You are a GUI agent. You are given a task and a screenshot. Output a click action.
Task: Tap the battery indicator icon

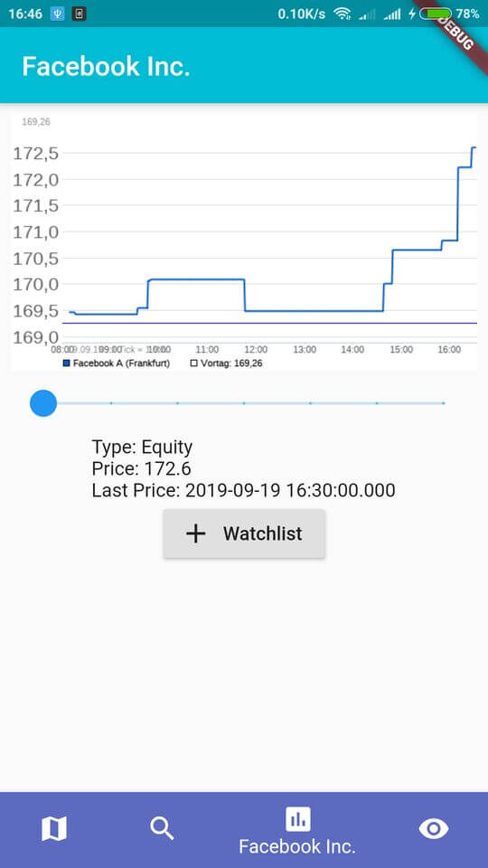(x=436, y=14)
